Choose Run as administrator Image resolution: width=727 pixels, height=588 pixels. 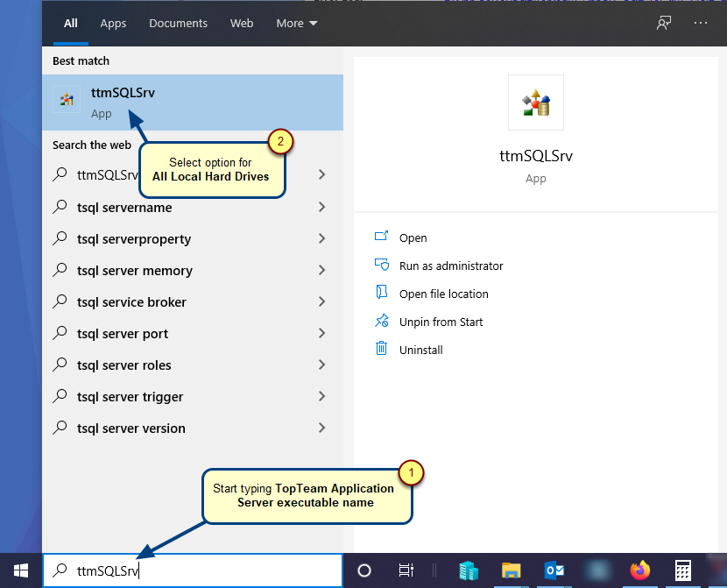451,266
